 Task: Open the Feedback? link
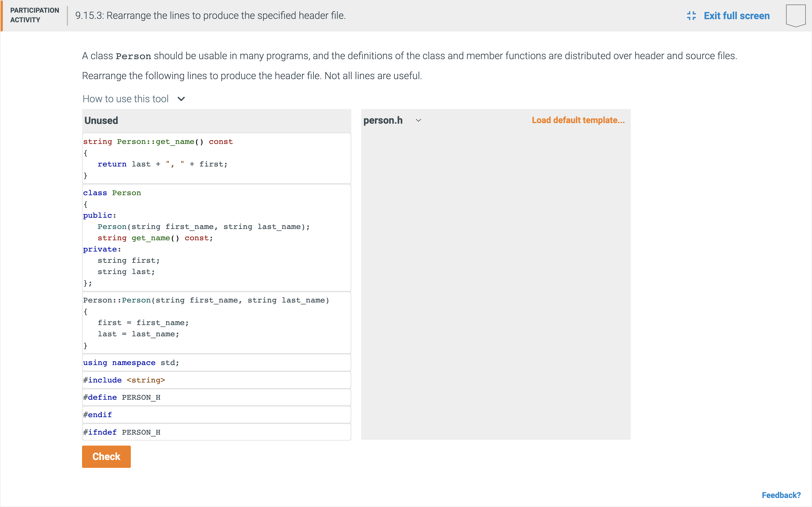click(781, 495)
